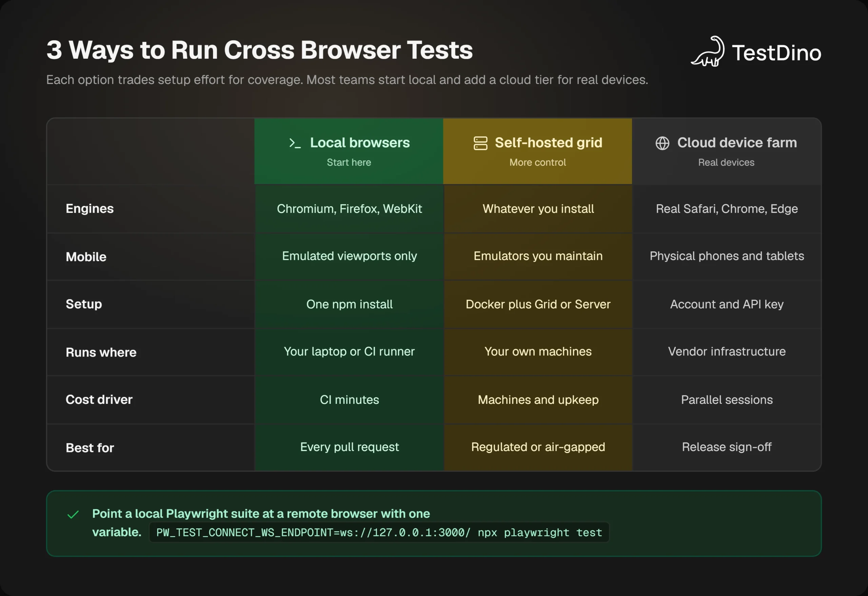
Task: Click the Mobile row label
Action: pyautogui.click(x=86, y=256)
